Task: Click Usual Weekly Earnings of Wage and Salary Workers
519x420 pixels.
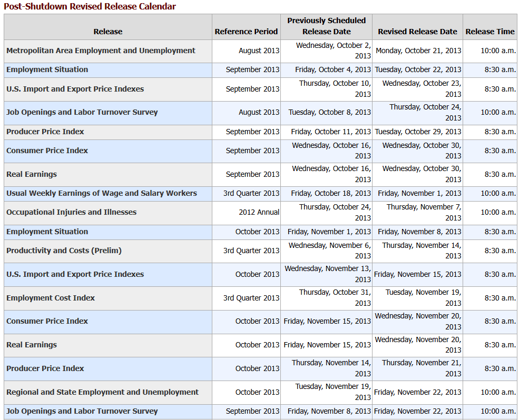Action: 102,193
